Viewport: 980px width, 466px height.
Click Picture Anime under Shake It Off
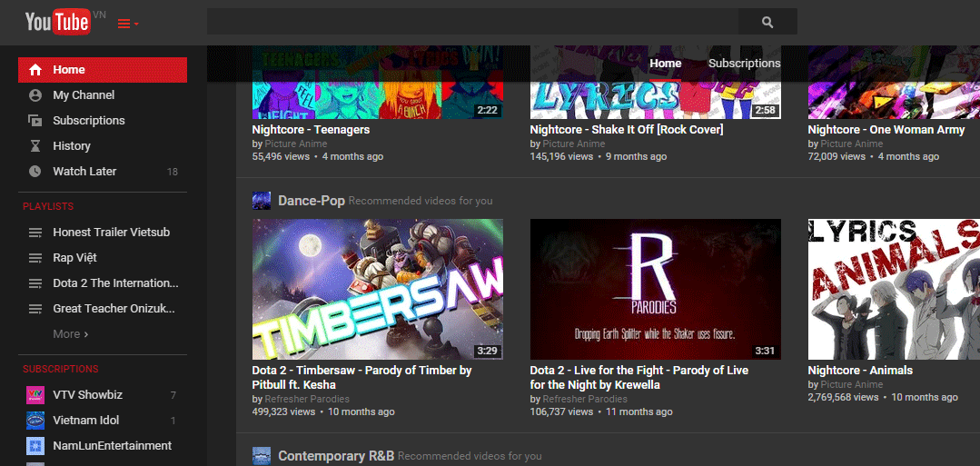574,144
